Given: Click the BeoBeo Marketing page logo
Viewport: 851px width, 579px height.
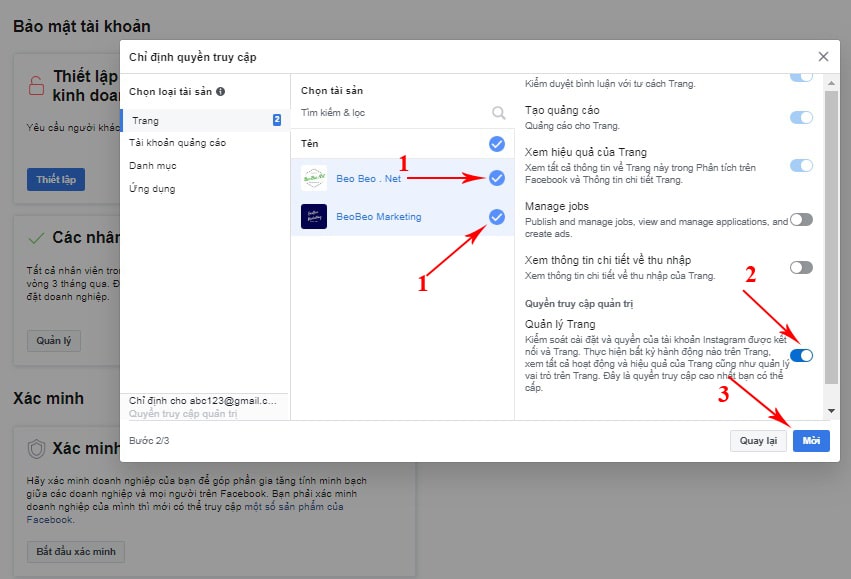Looking at the screenshot, I should 314,216.
